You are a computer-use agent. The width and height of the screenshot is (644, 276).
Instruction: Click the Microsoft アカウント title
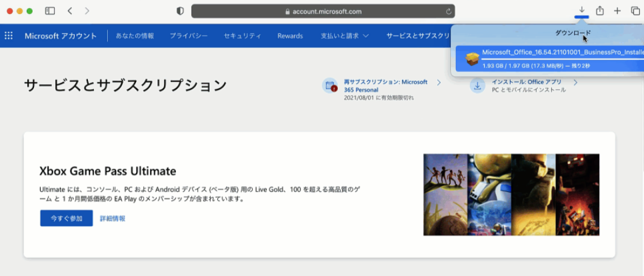point(61,36)
